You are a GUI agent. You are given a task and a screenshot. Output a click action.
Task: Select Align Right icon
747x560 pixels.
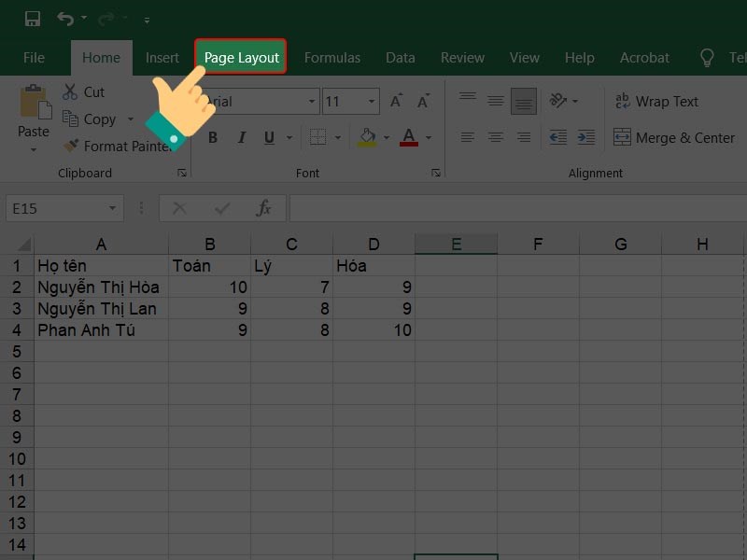click(524, 137)
